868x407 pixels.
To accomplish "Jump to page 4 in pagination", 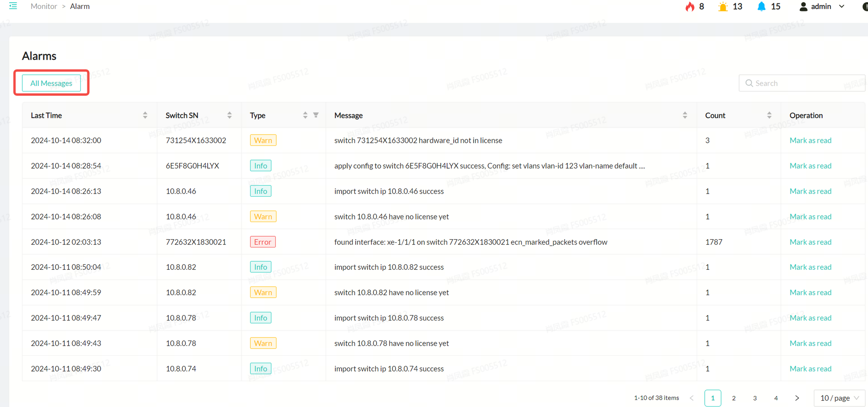I will click(x=776, y=398).
